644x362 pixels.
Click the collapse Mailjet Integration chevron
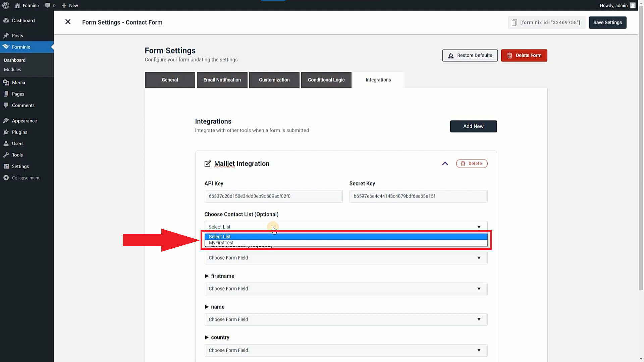click(445, 163)
